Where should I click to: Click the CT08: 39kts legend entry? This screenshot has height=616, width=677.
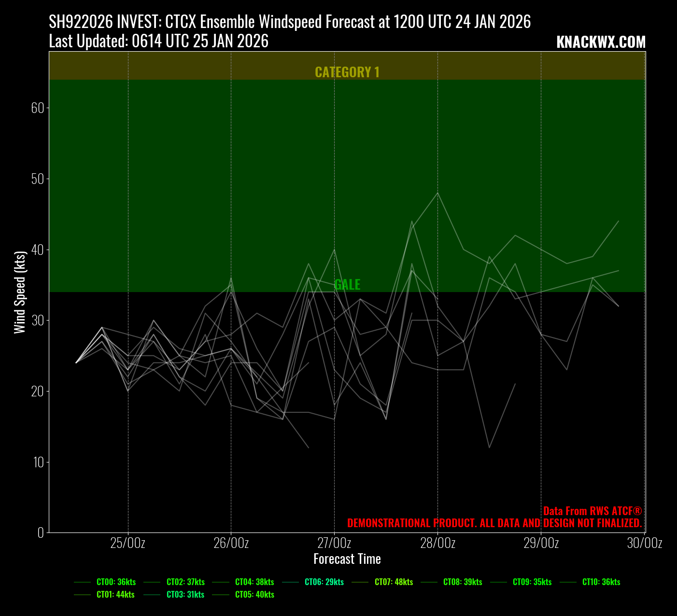(x=463, y=582)
